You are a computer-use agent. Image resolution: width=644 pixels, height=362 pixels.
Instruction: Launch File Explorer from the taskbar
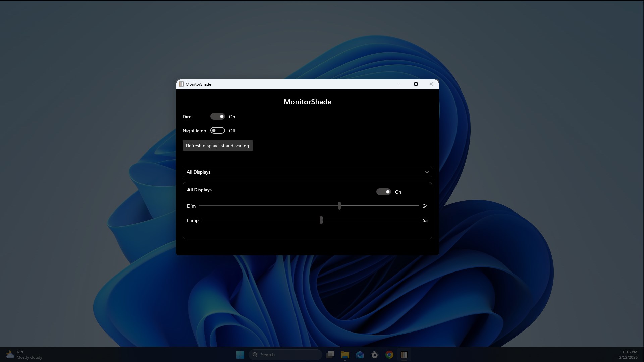click(345, 355)
